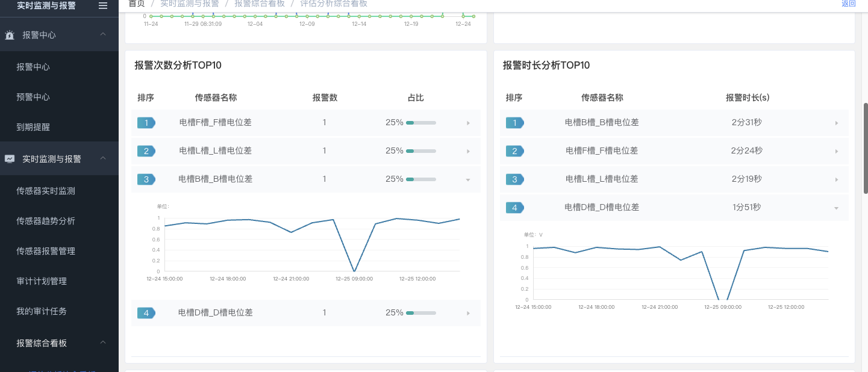Click the 2分24秒 duration value

(747, 150)
